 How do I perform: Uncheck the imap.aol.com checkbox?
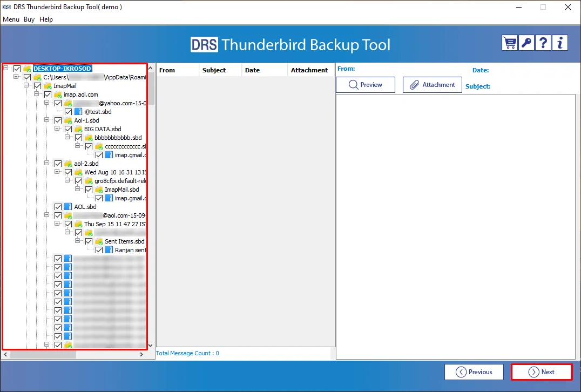tap(48, 94)
